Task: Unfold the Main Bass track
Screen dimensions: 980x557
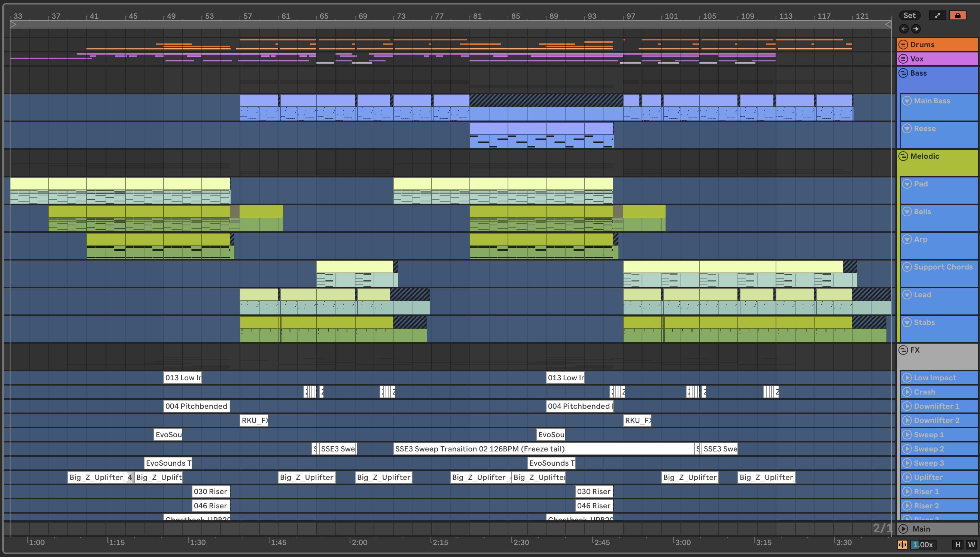Action: tap(907, 101)
